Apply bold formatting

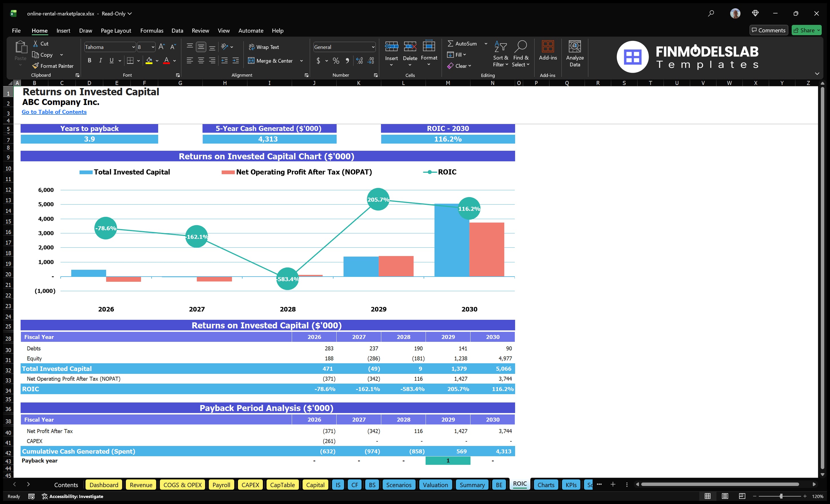pyautogui.click(x=89, y=60)
